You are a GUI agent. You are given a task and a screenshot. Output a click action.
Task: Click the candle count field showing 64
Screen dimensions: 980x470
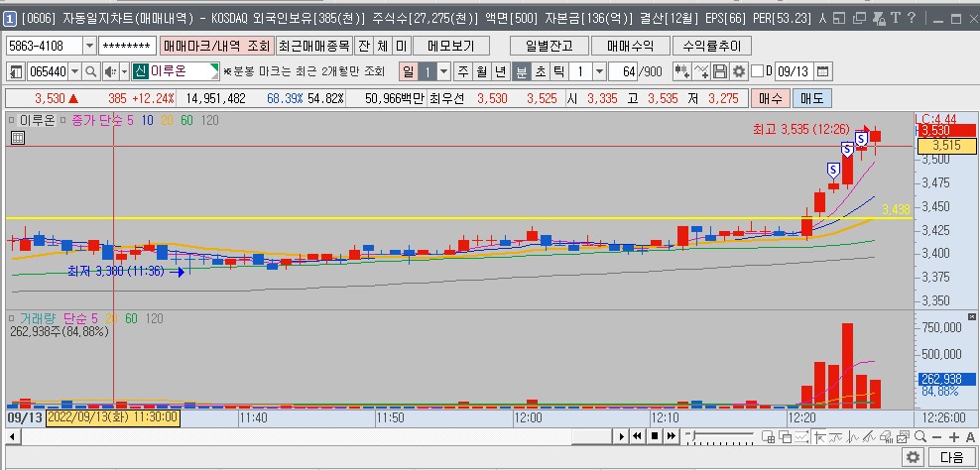tap(623, 71)
